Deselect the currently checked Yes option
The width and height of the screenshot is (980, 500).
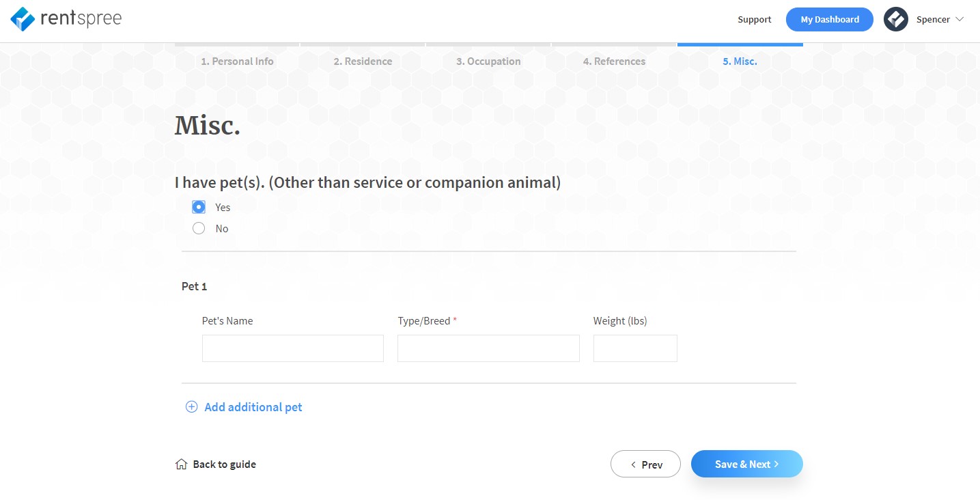click(x=199, y=206)
